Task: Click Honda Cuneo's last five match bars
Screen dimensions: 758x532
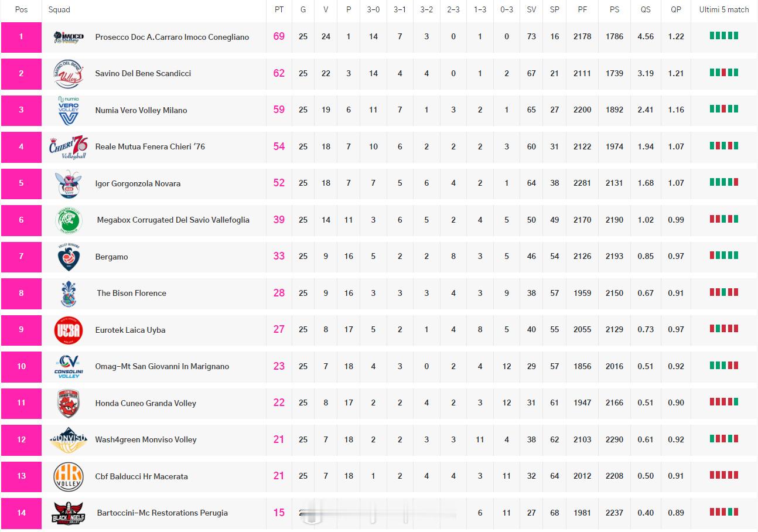Action: pyautogui.click(x=724, y=402)
